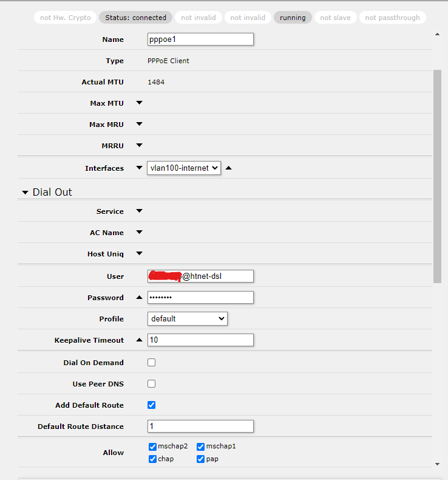The height and width of the screenshot is (480, 448).
Task: Click down arrow before Interfaces dropdown
Action: click(139, 168)
